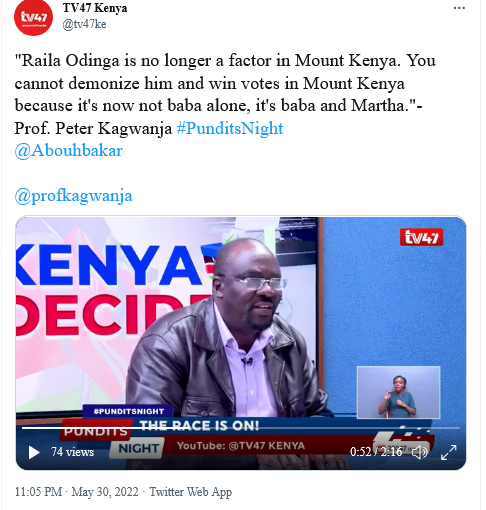486x510 pixels.
Task: Open the @Abouhbakar mention
Action: [69, 151]
